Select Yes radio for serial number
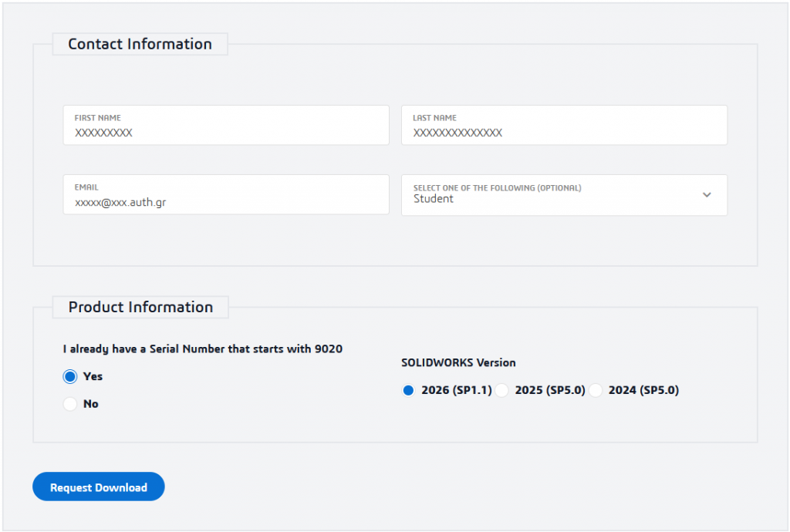Image resolution: width=790 pixels, height=532 pixels. coord(70,377)
